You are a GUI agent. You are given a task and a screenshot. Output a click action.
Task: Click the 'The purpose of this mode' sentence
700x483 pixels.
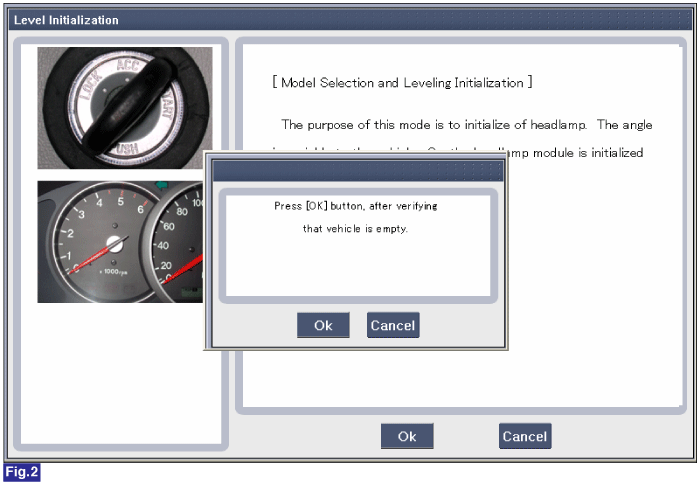coord(467,125)
